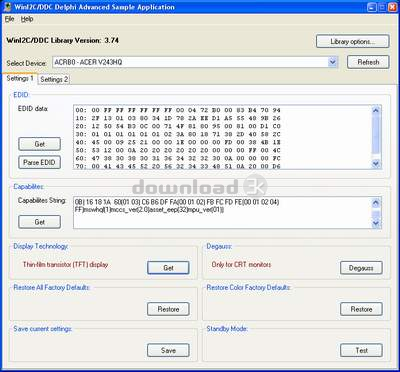The image size is (400, 372).
Task: Test standby mode with the Test button
Action: point(361,351)
